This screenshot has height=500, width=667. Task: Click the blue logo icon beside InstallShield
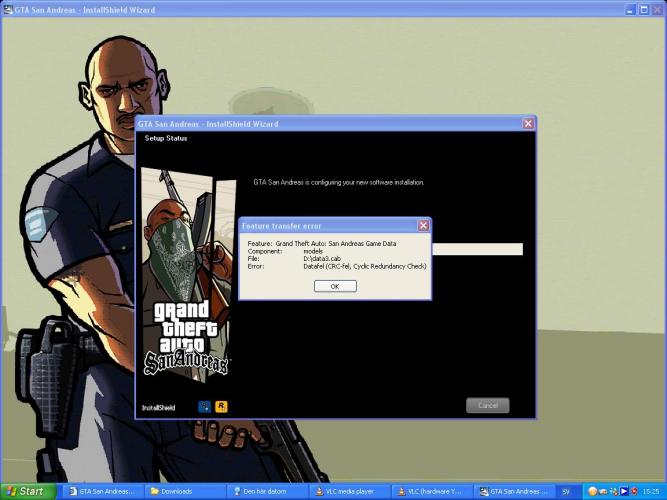[x=205, y=407]
